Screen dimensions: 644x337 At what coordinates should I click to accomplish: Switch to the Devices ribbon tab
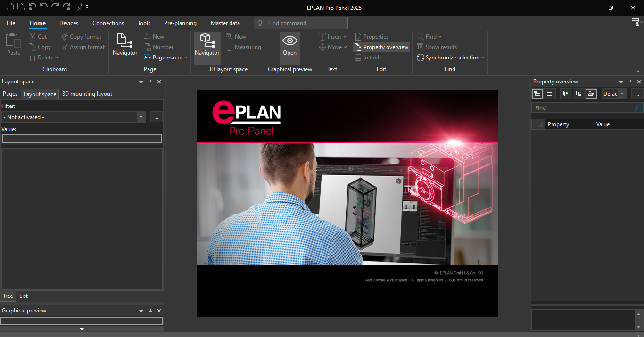69,23
